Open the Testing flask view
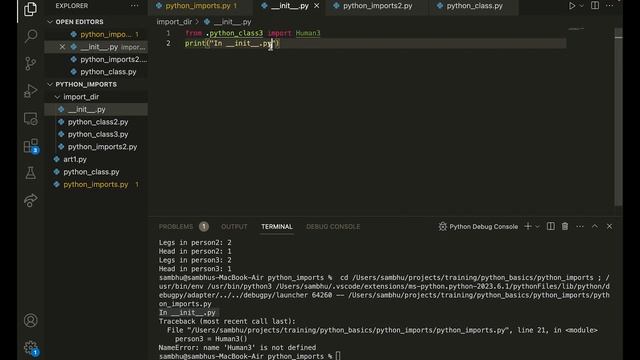Viewport: 640px width, 360px height. pyautogui.click(x=31, y=173)
